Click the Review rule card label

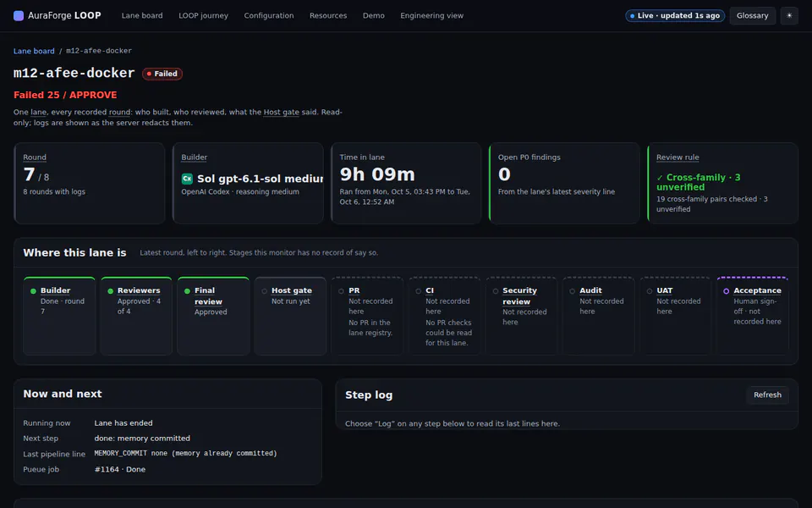point(678,157)
